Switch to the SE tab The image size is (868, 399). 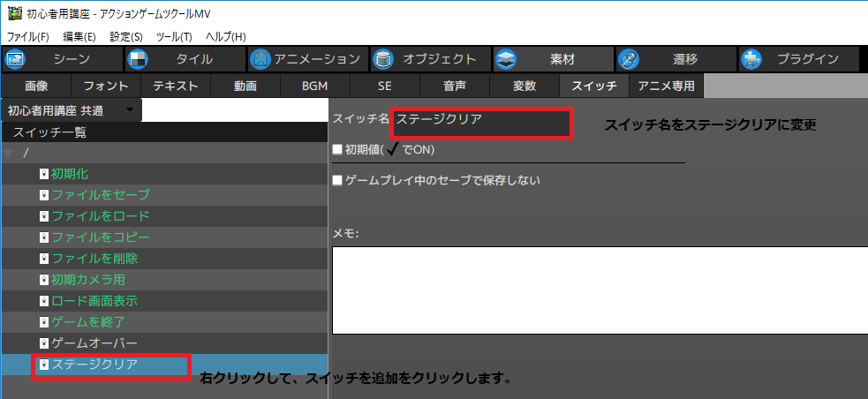pyautogui.click(x=385, y=87)
